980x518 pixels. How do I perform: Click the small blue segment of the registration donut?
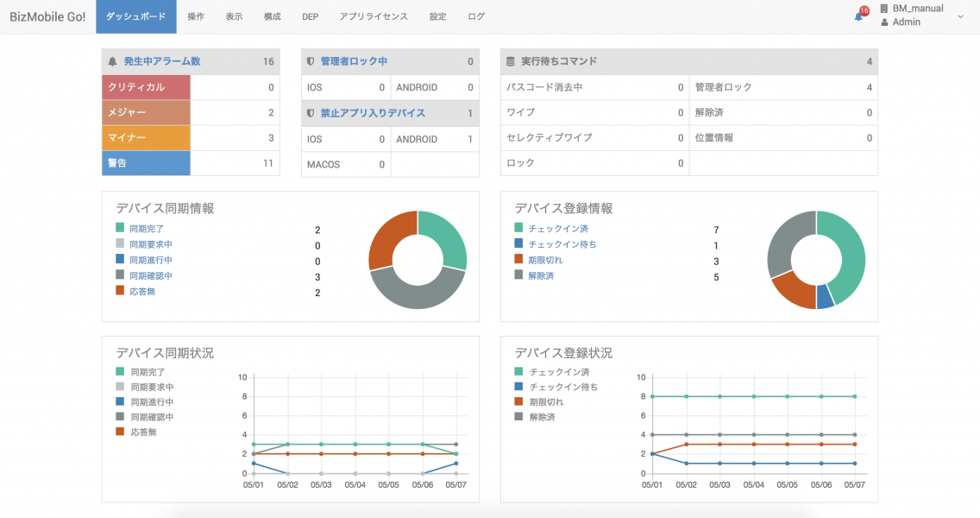point(826,296)
